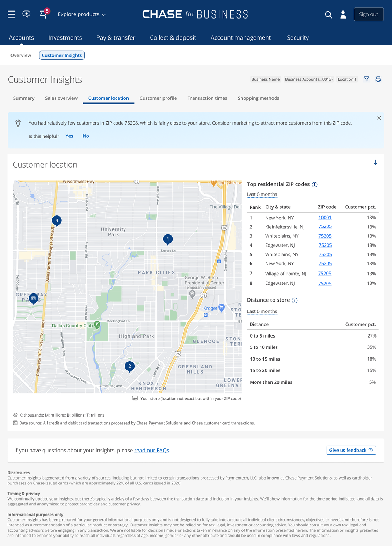Open the Account management menu
Viewport: 392px width, 546px height.
pyautogui.click(x=241, y=38)
